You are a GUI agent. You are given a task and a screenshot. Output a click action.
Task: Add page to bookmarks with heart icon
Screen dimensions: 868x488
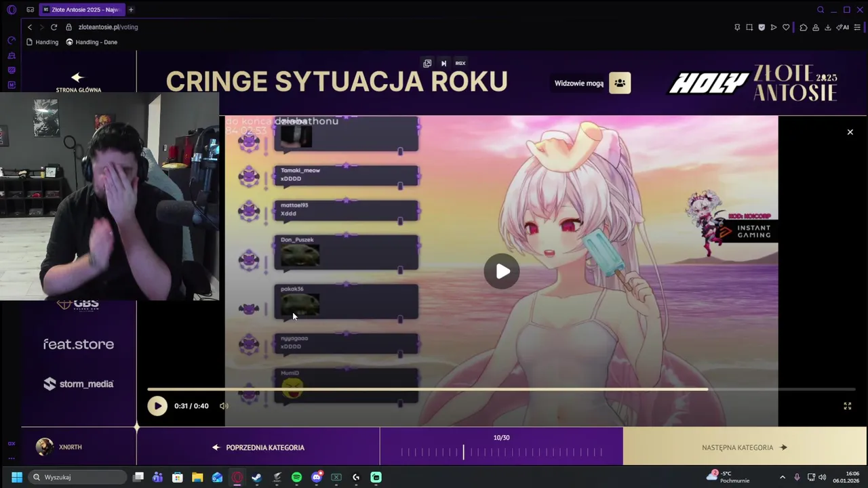pyautogui.click(x=786, y=27)
